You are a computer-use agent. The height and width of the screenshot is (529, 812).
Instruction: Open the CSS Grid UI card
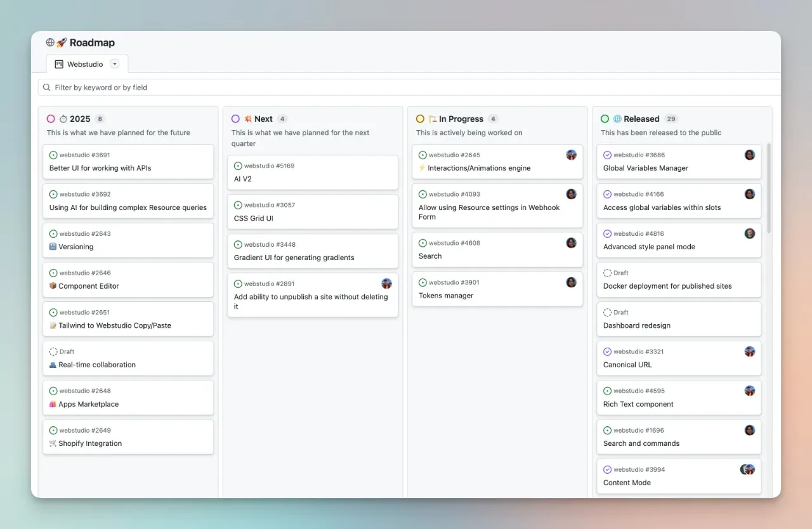point(254,218)
